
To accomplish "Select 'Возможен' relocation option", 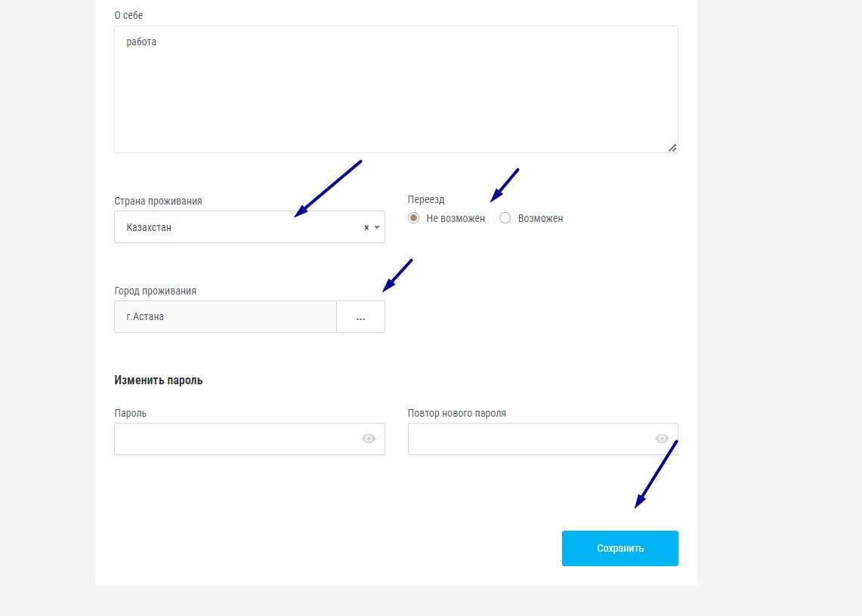I will [505, 218].
